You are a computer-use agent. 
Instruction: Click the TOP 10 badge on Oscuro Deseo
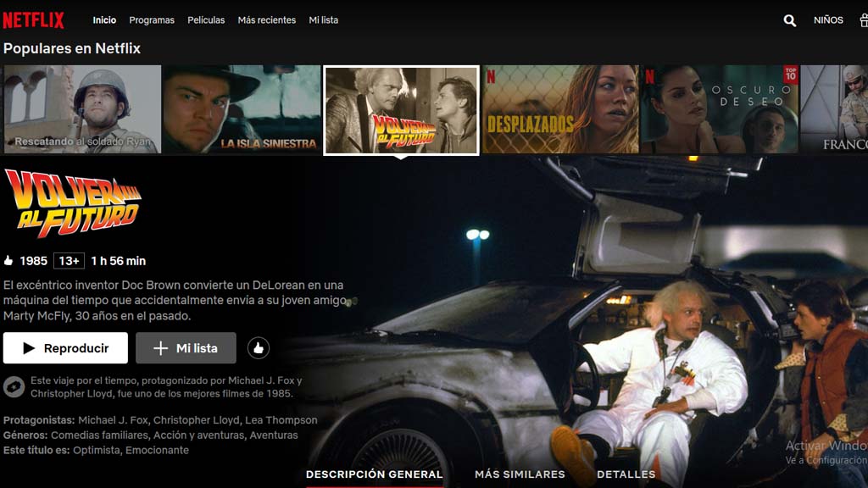pos(791,75)
